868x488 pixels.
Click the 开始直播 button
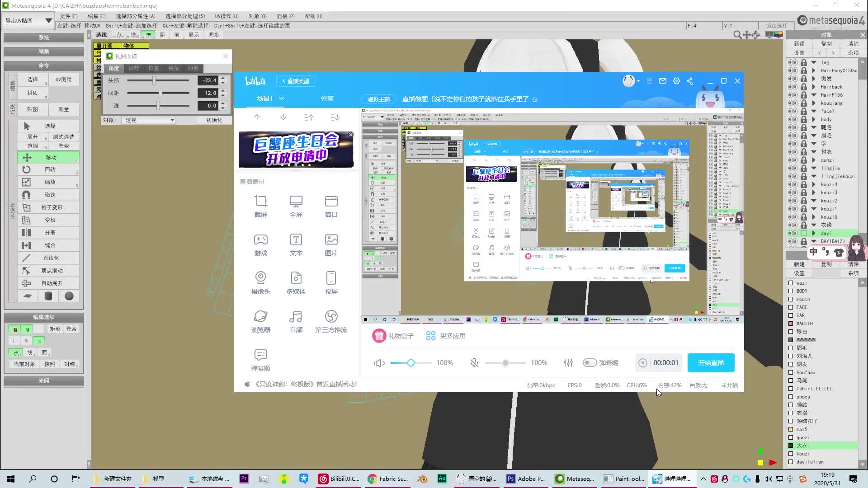710,362
